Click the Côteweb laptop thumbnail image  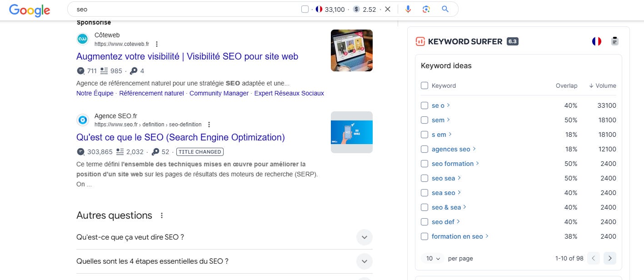tap(352, 50)
